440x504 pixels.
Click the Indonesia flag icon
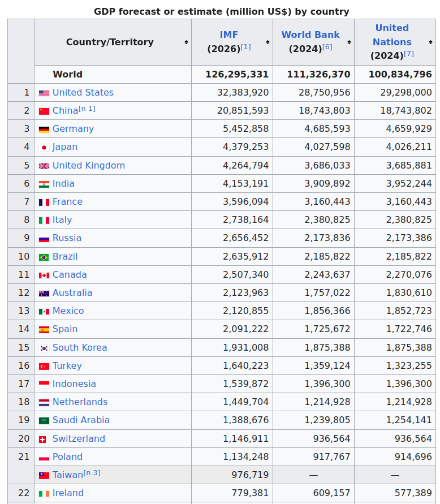pos(44,385)
